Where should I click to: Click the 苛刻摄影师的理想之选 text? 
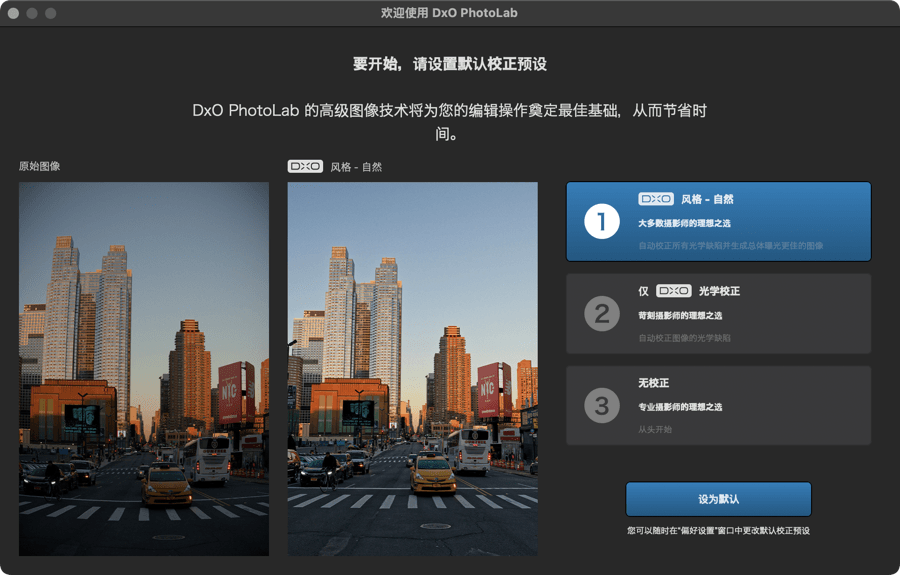[x=680, y=316]
